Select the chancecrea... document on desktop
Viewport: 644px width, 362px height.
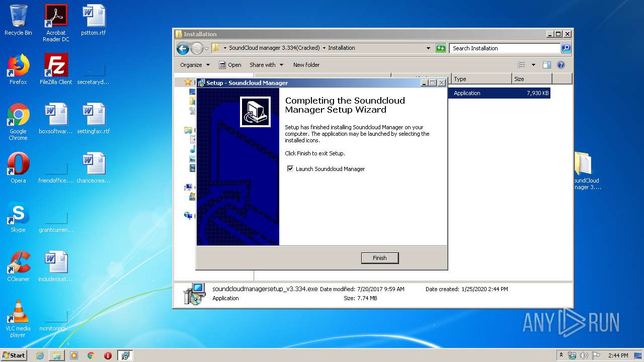click(x=94, y=168)
